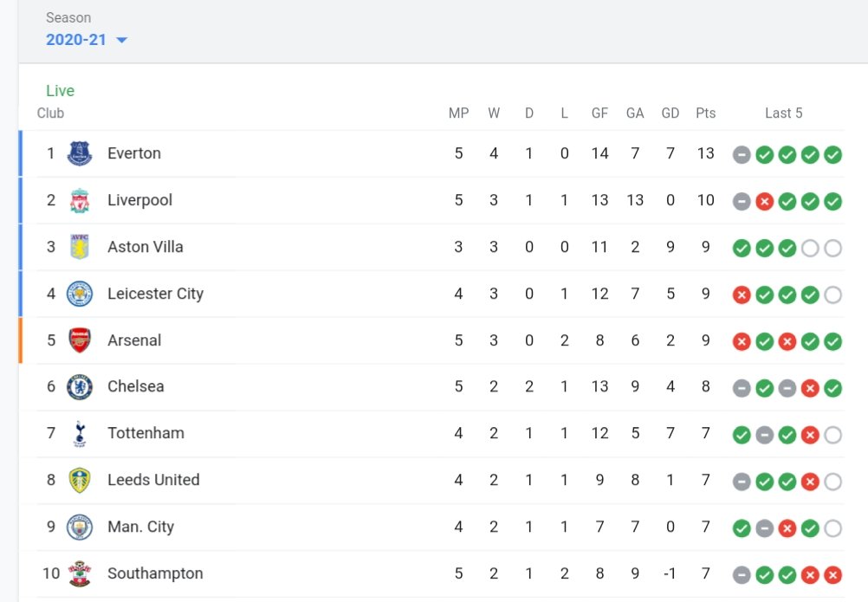Click the Leicester City club crest
Image resolution: width=868 pixels, height=602 pixels.
coord(79,294)
